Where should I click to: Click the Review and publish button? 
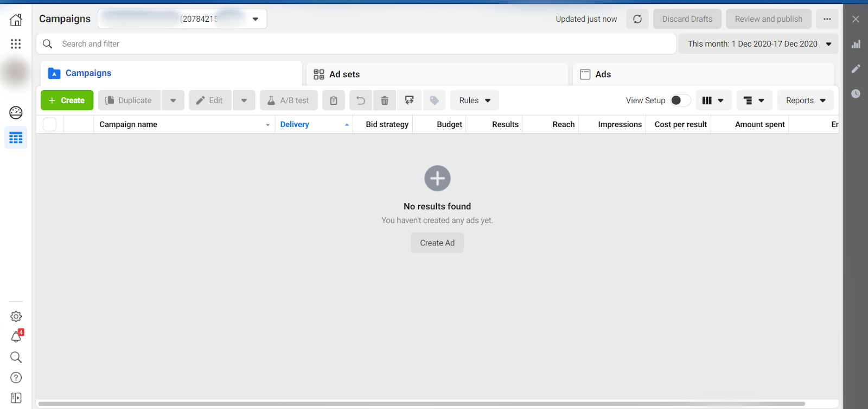[769, 19]
